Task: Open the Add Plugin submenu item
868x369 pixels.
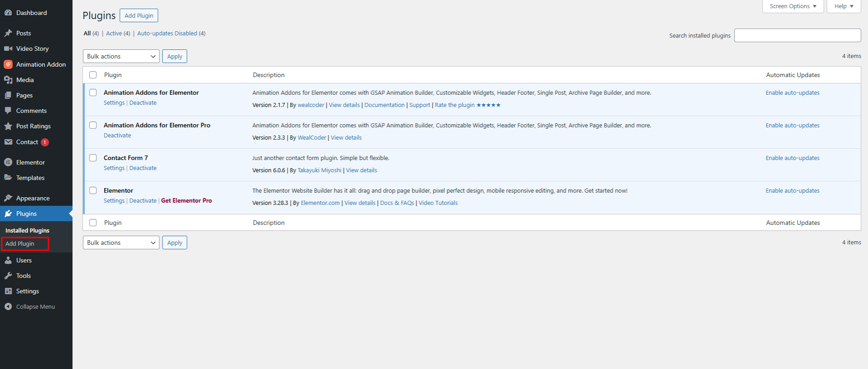Action: tap(20, 243)
